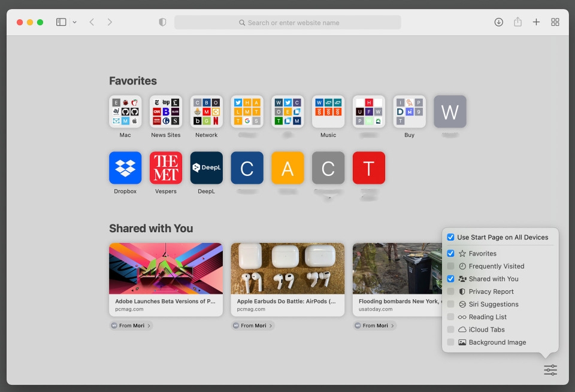Open start page customization options icon
This screenshot has width=575, height=392.
(550, 370)
